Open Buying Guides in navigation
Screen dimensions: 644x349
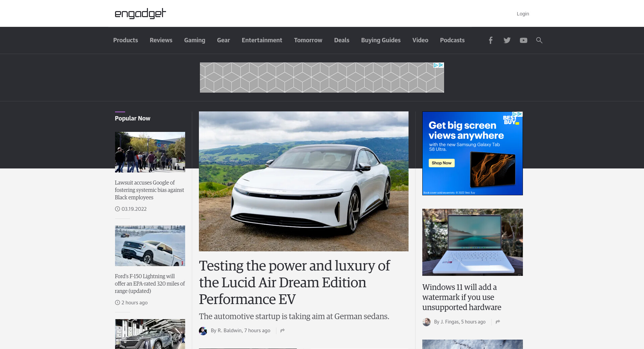pos(381,40)
